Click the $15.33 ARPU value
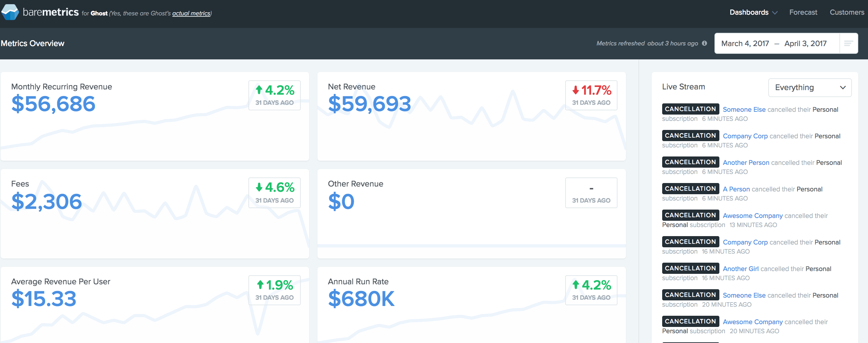The image size is (868, 343). click(44, 299)
